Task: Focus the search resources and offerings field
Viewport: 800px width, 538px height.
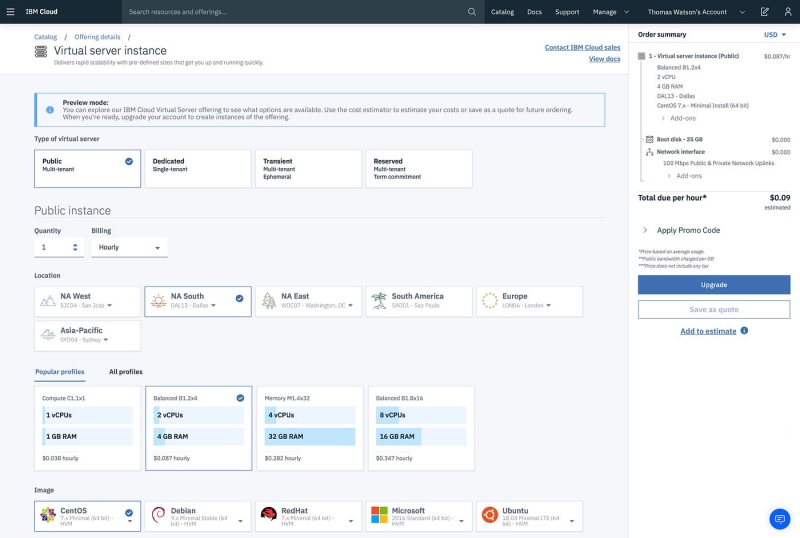Action: (303, 12)
